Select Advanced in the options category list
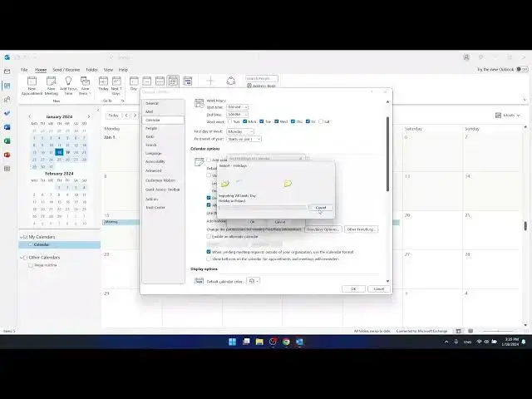 (153, 170)
